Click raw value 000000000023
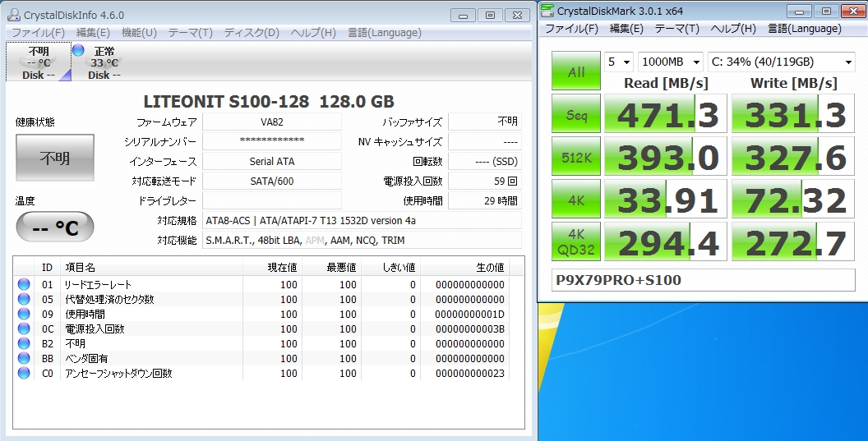The image size is (868, 441). [x=470, y=374]
